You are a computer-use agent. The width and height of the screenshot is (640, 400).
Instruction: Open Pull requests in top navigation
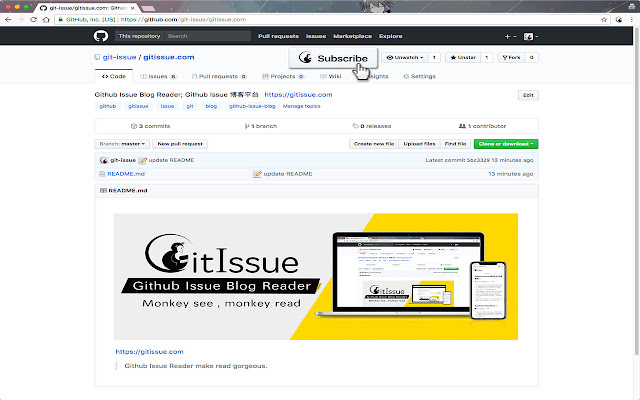tap(278, 36)
